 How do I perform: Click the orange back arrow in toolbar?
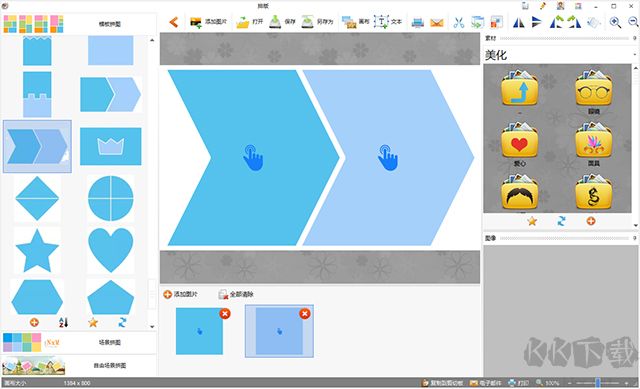174,22
